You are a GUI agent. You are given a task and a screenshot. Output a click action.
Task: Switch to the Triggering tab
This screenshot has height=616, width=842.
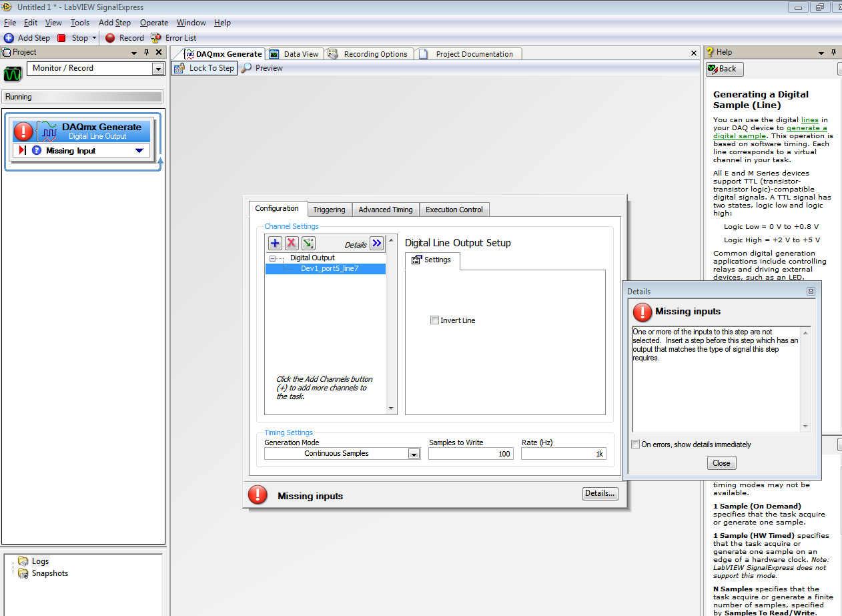(x=329, y=210)
